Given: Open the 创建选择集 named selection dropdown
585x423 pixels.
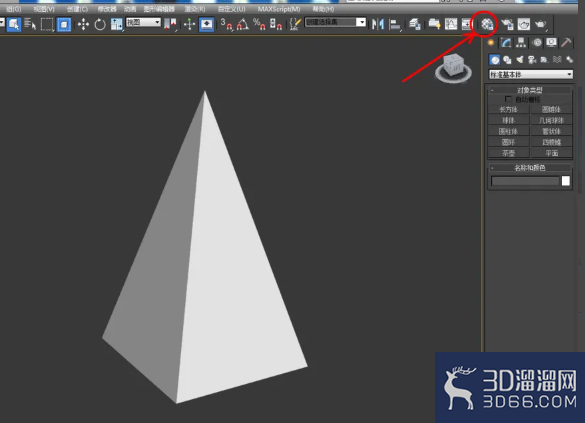Looking at the screenshot, I should point(335,22).
